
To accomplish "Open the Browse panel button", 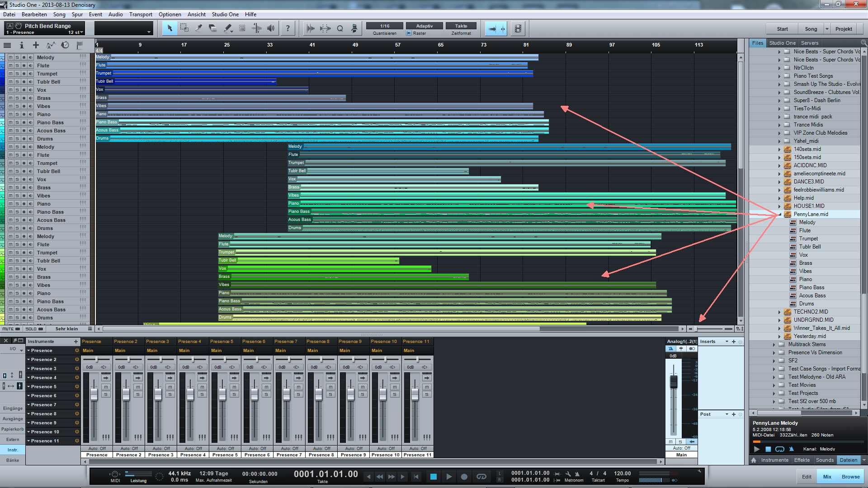I will (850, 477).
